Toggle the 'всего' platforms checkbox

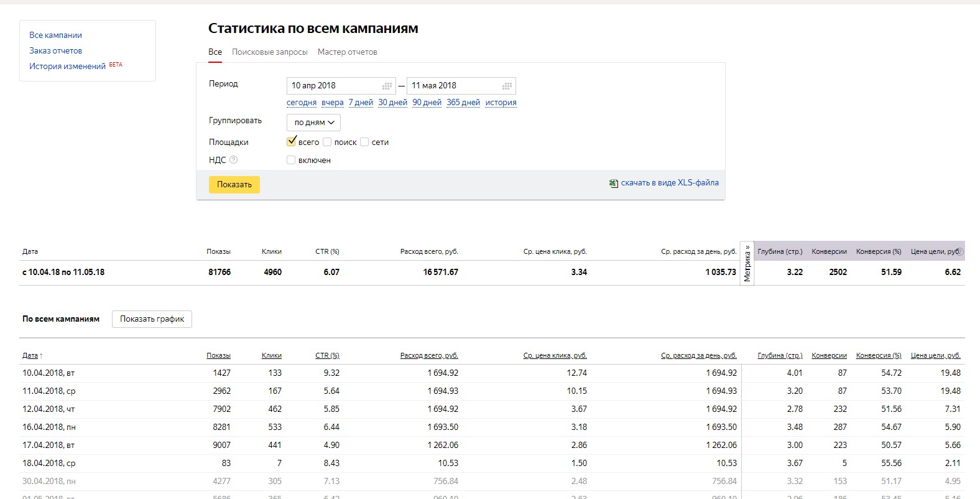291,142
